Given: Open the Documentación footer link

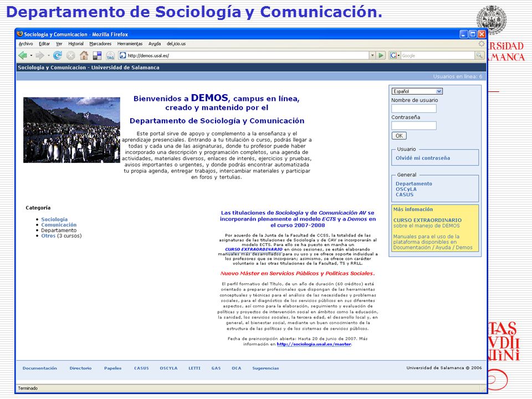Looking at the screenshot, I should (x=40, y=368).
